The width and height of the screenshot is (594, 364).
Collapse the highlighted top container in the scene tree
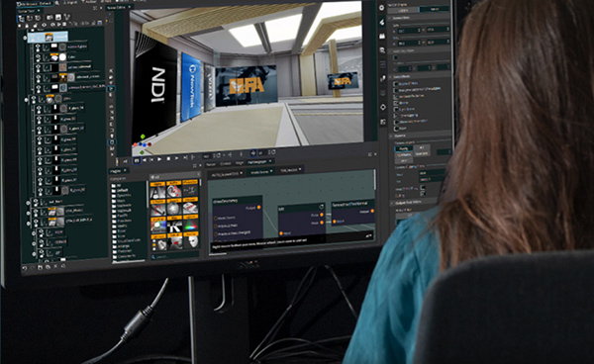[x=25, y=38]
